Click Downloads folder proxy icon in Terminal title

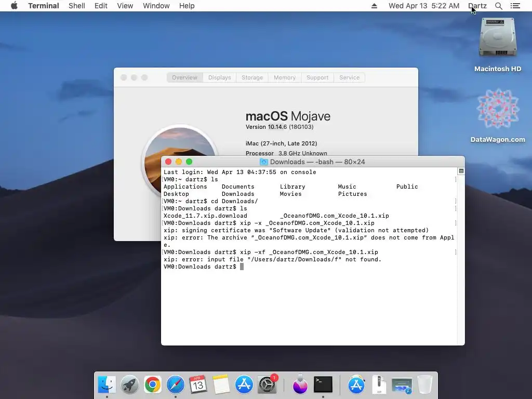pyautogui.click(x=263, y=162)
